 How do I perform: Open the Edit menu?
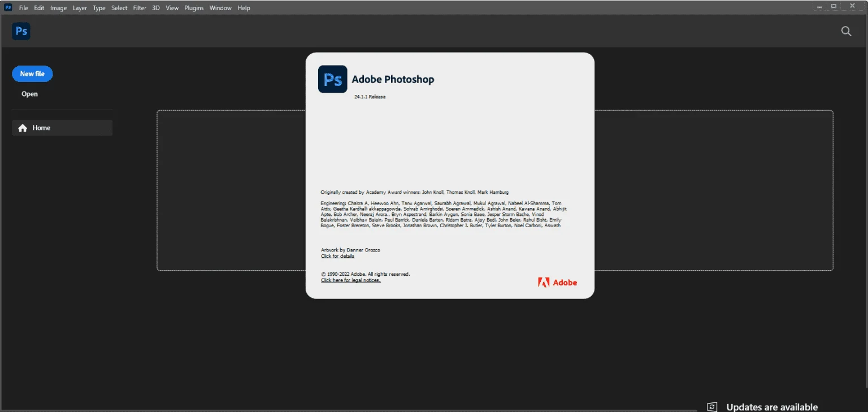tap(39, 8)
